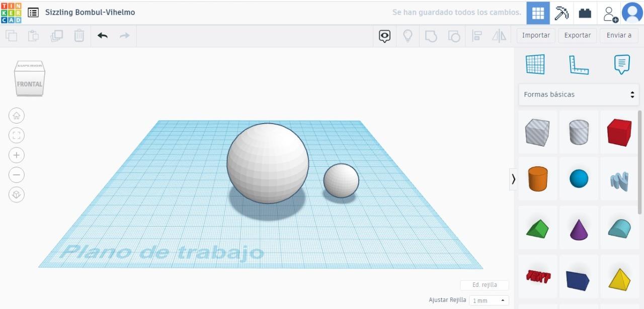Open the designs list icon
Image resolution: width=644 pixels, height=309 pixels.
coord(33,13)
